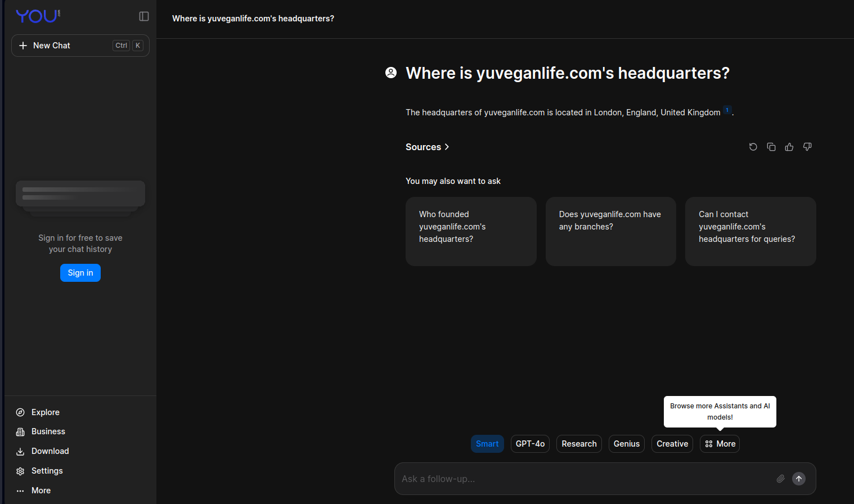Open the sidebar More menu
Image resolution: width=854 pixels, height=504 pixels.
click(34, 490)
